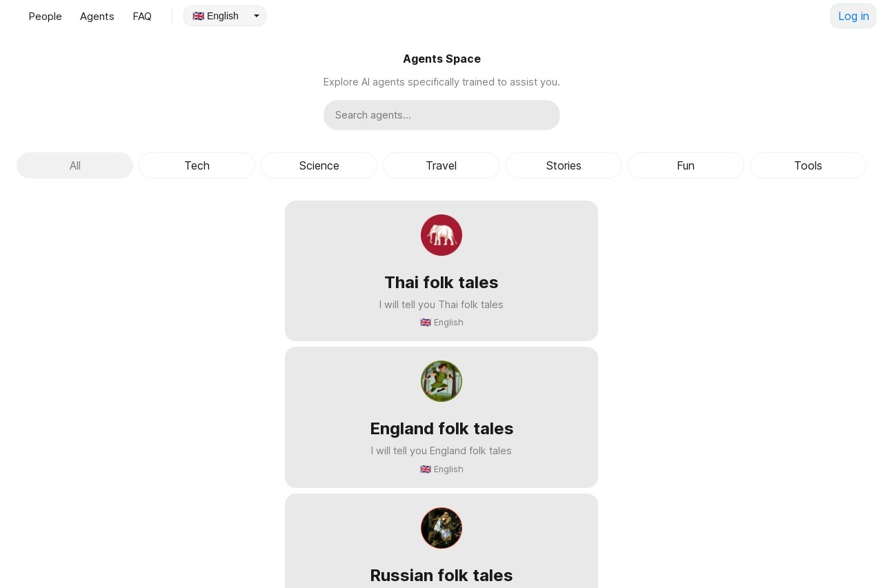Open the People page in navigation
883x588 pixels.
coord(46,17)
